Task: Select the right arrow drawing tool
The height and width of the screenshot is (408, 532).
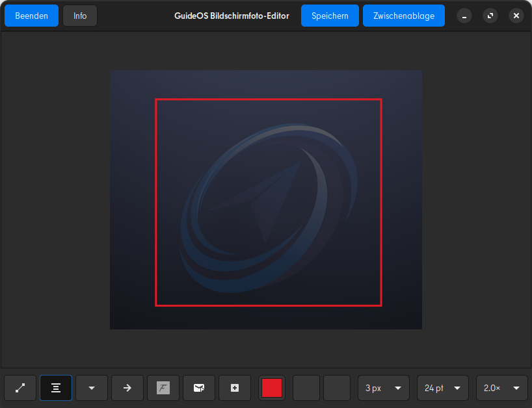Action: pos(127,388)
